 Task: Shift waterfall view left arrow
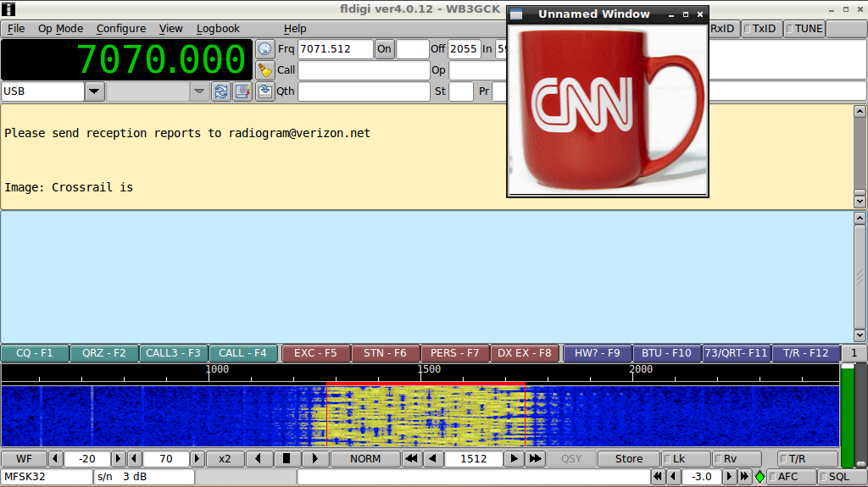(258, 459)
